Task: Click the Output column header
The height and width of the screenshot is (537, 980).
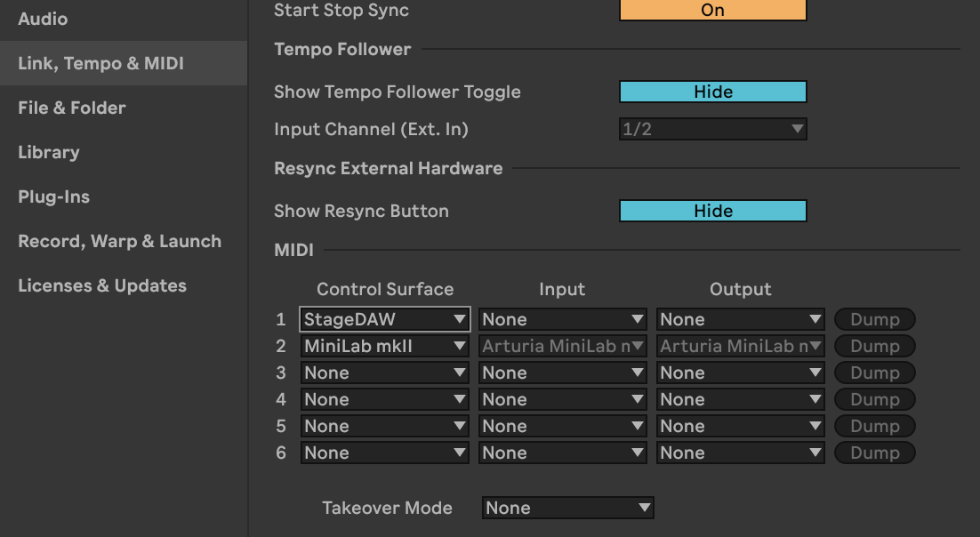Action: click(x=741, y=289)
